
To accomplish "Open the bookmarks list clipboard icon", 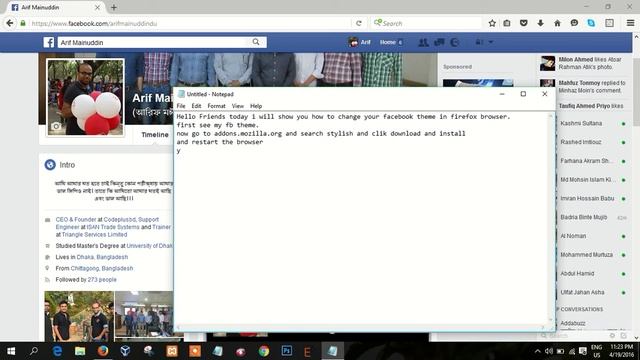I will click(507, 23).
